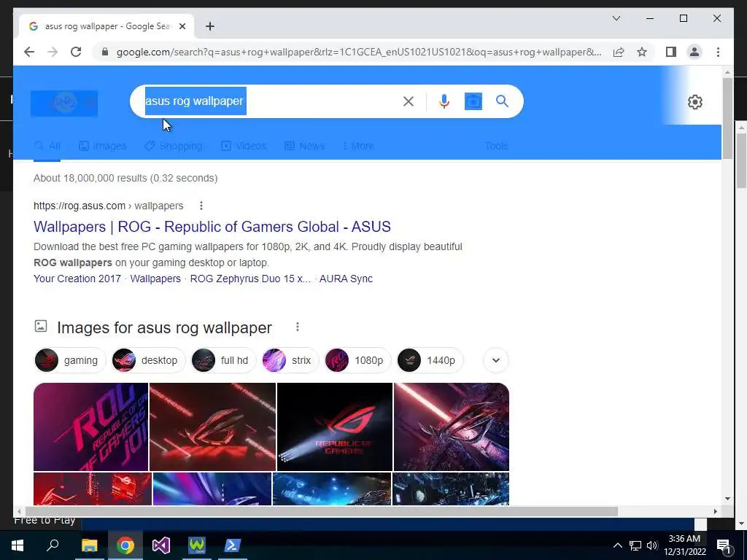Image resolution: width=747 pixels, height=560 pixels.
Task: Expand the tab search chevron
Action: click(x=616, y=18)
